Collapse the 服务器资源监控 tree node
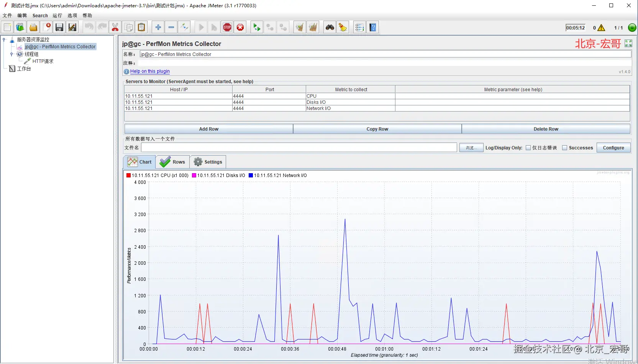This screenshot has width=638, height=364. click(x=4, y=39)
